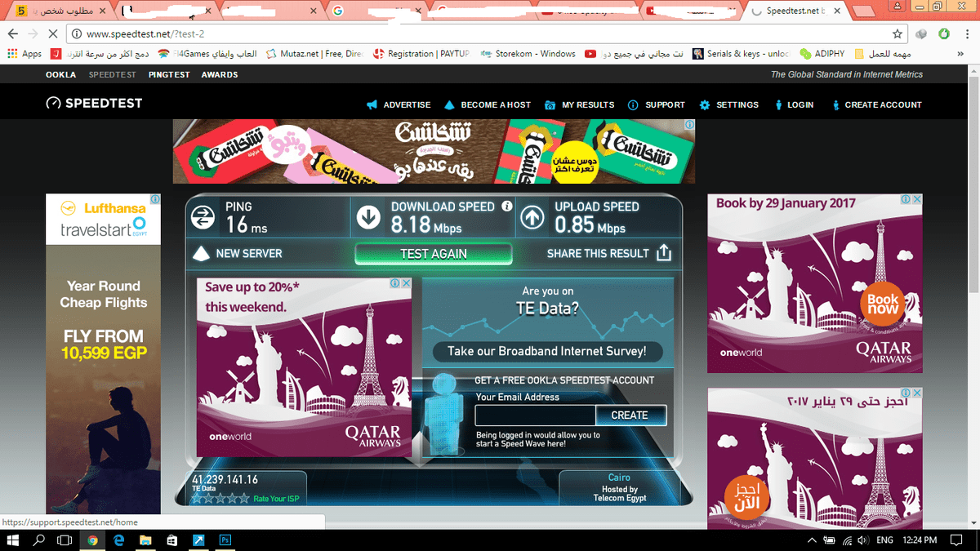
Task: Click the green Chrome extension icon
Action: pyautogui.click(x=943, y=34)
